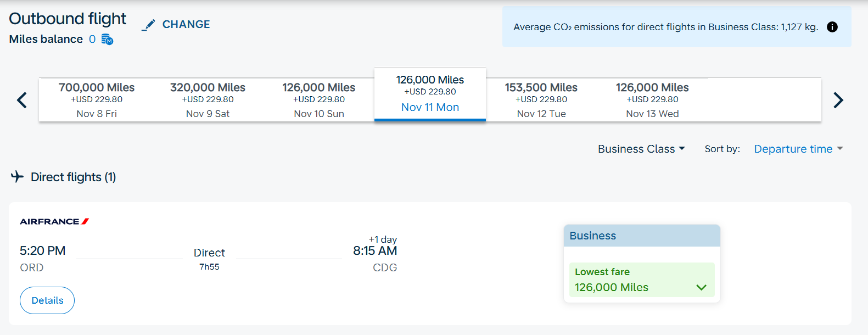This screenshot has width=868, height=335.
Task: Open the flight Details button
Action: coord(47,300)
